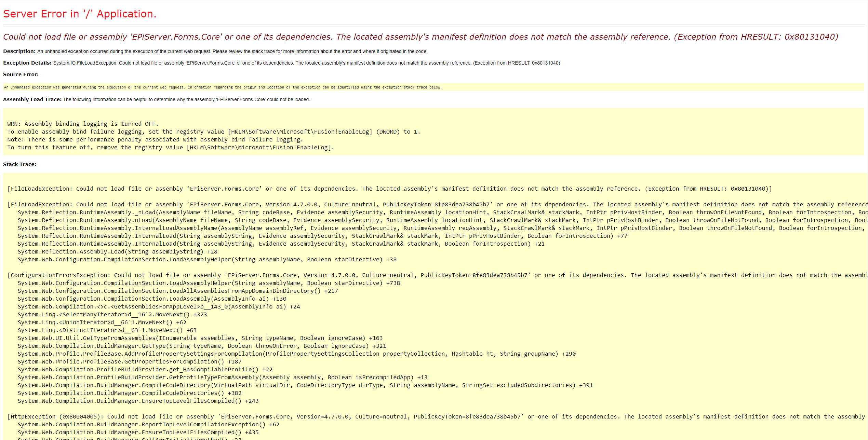Click the 'GetTypeFromAssemblies' frame ending in +163
Screen dimensions: 868x440
(200, 338)
